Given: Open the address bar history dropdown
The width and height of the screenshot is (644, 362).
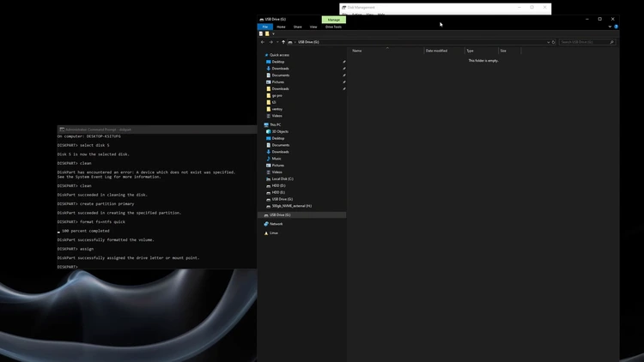Looking at the screenshot, I should pyautogui.click(x=548, y=42).
